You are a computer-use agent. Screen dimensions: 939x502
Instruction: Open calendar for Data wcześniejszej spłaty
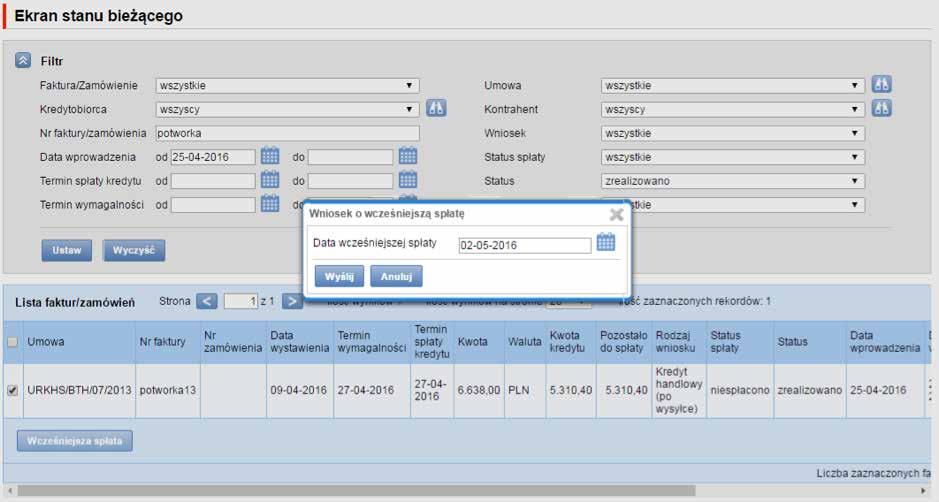click(606, 243)
